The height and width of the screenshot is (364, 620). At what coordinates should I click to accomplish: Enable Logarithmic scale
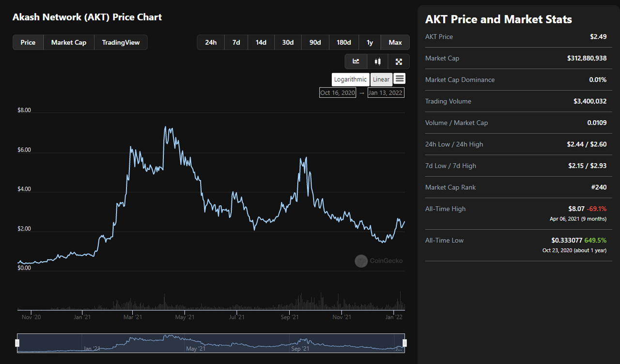[x=351, y=79]
